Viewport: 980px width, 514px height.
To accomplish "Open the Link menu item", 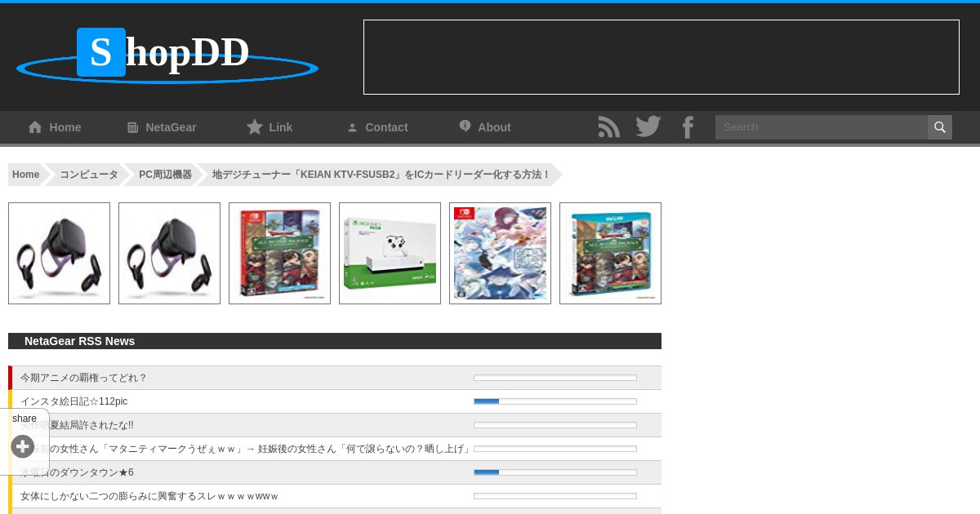I will tap(269, 127).
